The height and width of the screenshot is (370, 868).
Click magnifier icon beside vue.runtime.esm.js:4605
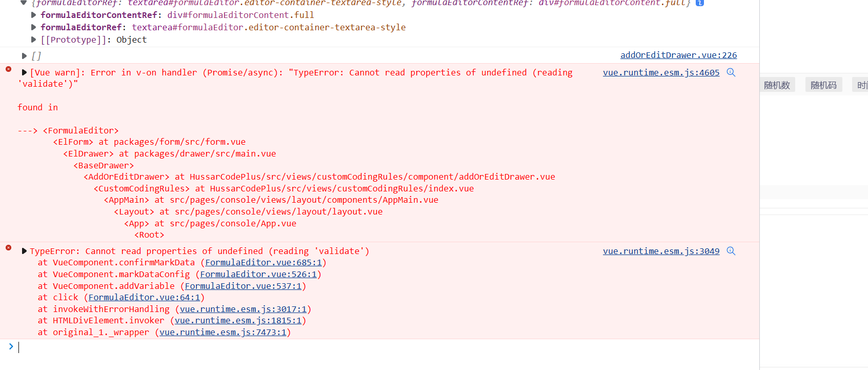coord(731,72)
